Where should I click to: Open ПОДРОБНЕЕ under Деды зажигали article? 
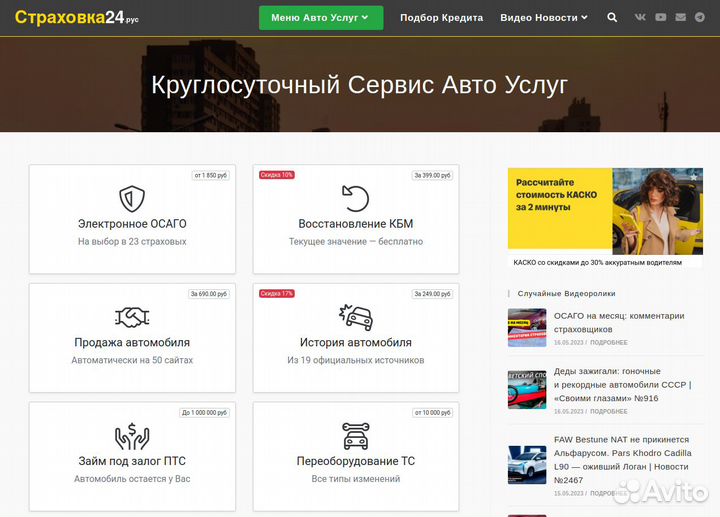pyautogui.click(x=608, y=411)
